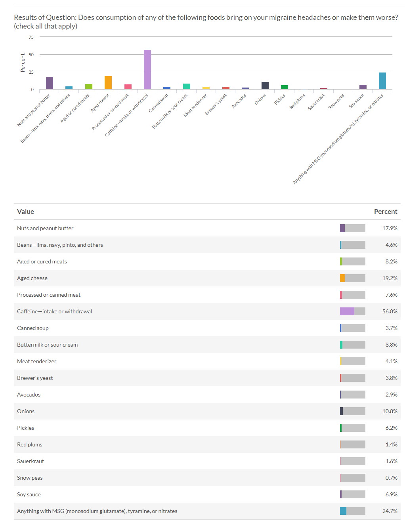
Task: Click the blue MSG bar at chart's right end
Action: coord(382,81)
